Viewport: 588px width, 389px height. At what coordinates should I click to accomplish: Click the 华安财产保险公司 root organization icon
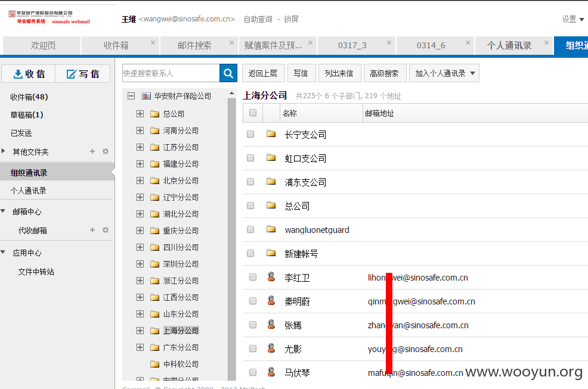(146, 97)
